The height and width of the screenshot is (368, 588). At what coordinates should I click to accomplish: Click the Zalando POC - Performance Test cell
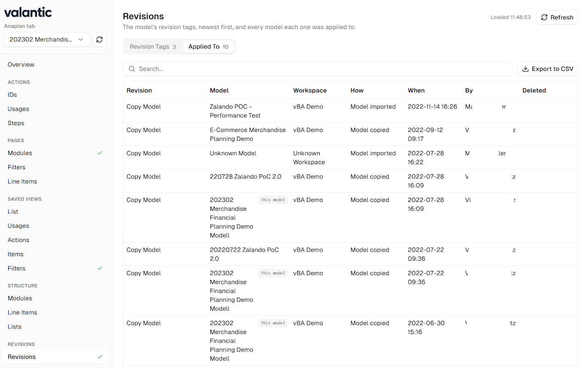click(x=235, y=111)
